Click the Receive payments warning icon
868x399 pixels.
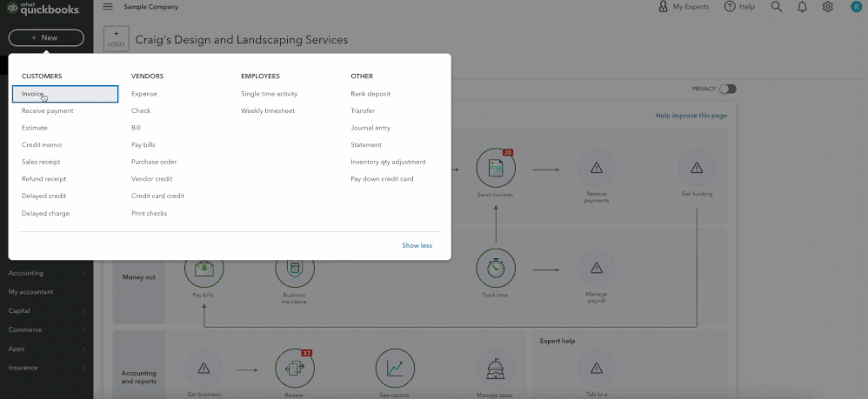(x=596, y=168)
